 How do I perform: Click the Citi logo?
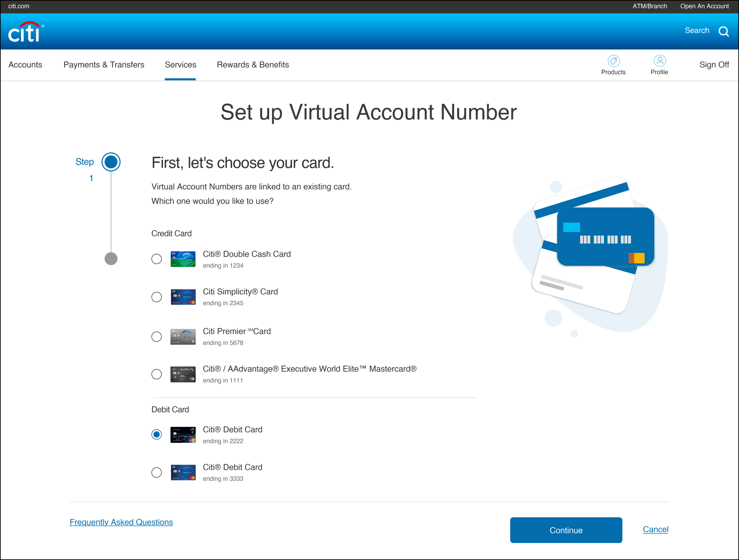(x=25, y=32)
